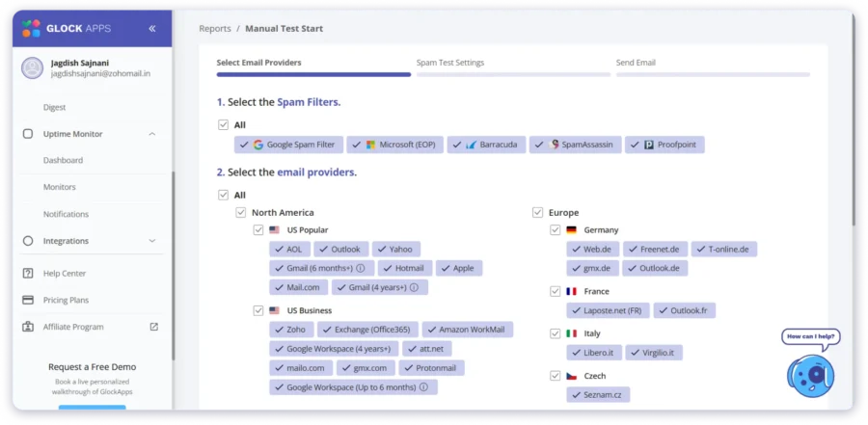Image resolution: width=868 pixels, height=425 pixels.
Task: Click the Reports breadcrumb link
Action: (215, 28)
